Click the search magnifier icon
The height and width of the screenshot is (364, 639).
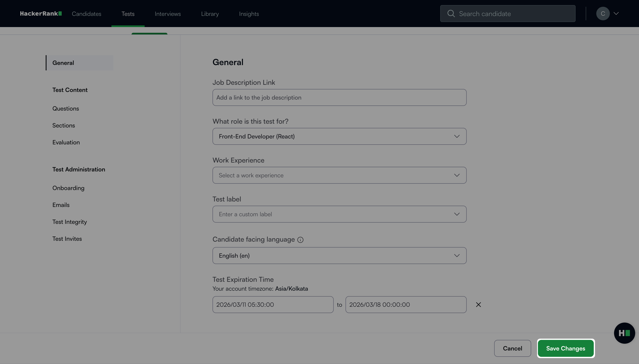coord(451,14)
